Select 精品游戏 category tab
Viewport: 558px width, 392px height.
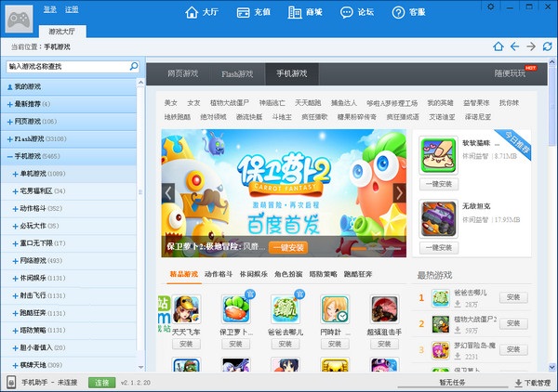(x=183, y=274)
